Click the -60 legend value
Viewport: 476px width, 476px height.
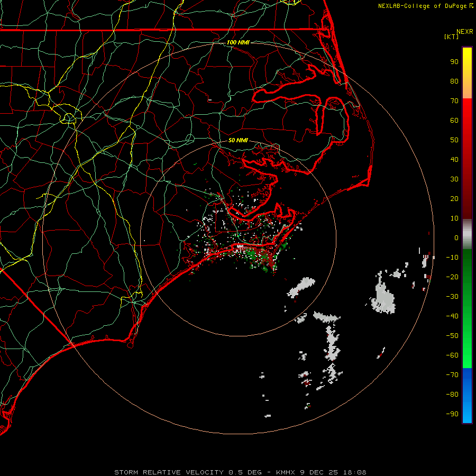pos(452,355)
